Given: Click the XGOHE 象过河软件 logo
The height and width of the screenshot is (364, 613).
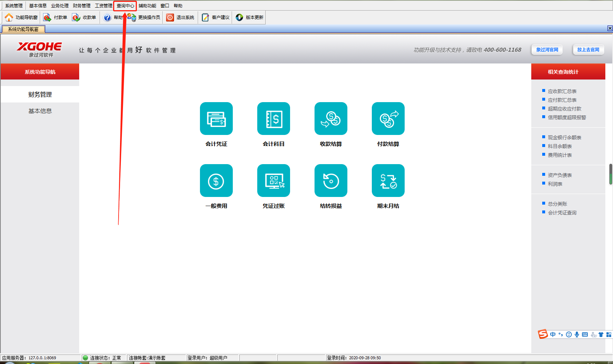Looking at the screenshot, I should pos(39,49).
